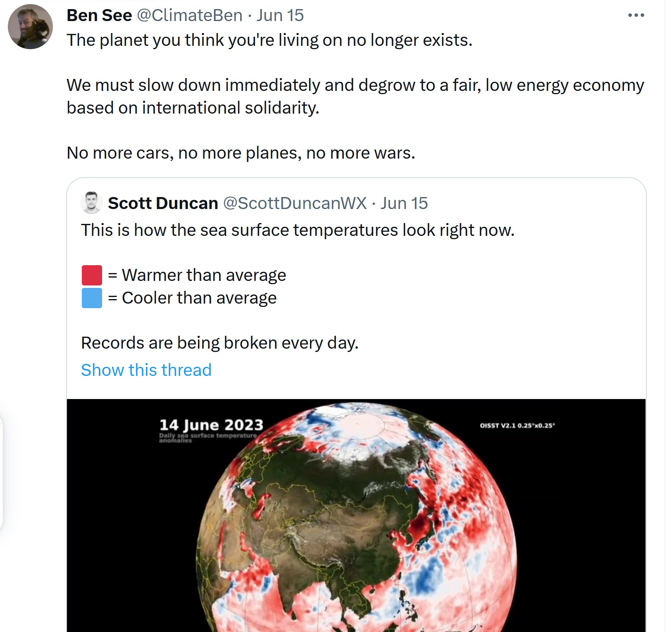Click the red square emoji
672x632 pixels.
(x=92, y=275)
